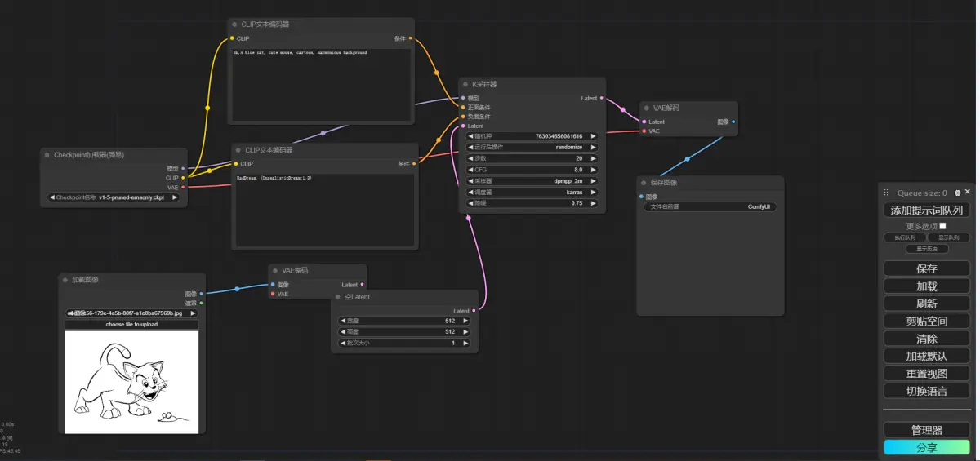Decrease 降噪 value with left arrow
The image size is (980, 461).
click(x=471, y=203)
